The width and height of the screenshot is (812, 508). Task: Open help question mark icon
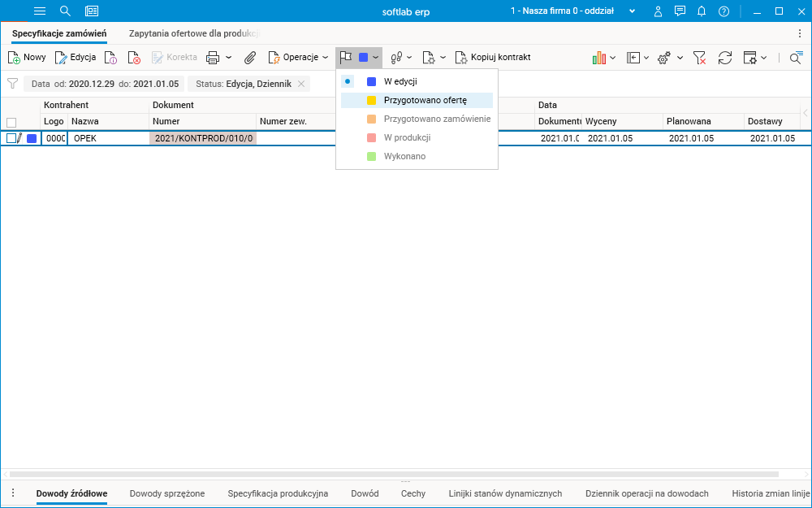724,11
